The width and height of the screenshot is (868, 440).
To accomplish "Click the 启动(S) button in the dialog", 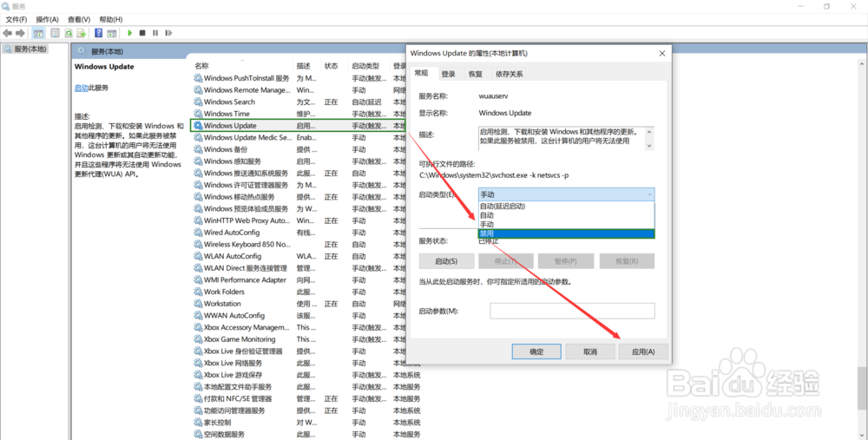I will 446,261.
